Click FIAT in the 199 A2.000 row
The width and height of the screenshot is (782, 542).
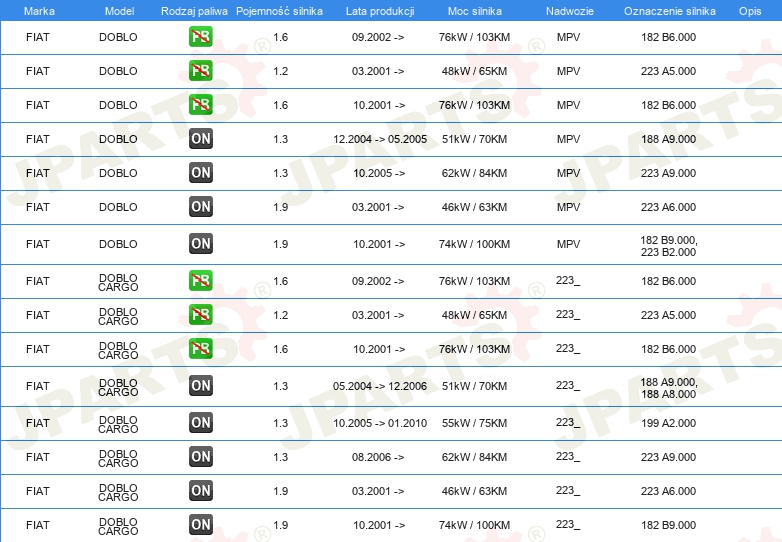coord(38,423)
